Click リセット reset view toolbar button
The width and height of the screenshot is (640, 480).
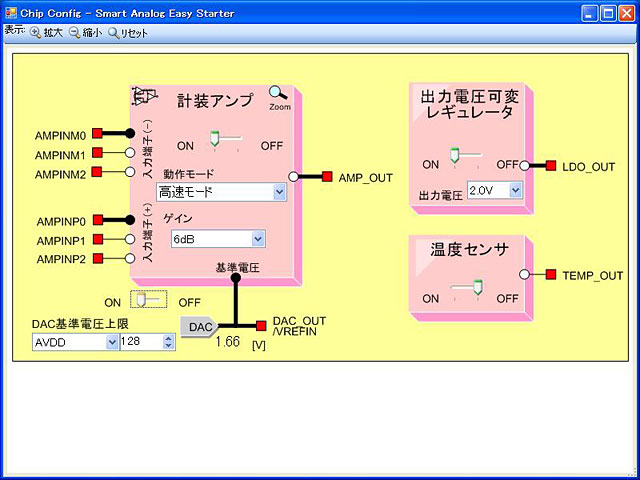click(127, 33)
